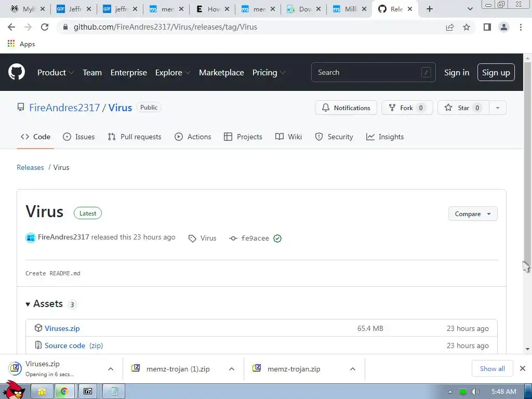Show hidden system tray icons
The image size is (532, 399).
pos(450,392)
